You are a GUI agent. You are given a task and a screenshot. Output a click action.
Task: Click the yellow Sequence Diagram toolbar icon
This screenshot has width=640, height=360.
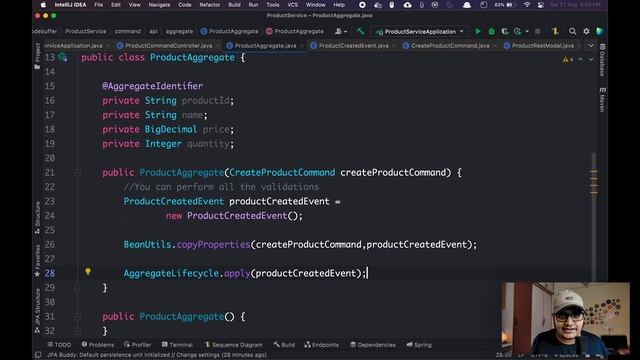click(555, 31)
